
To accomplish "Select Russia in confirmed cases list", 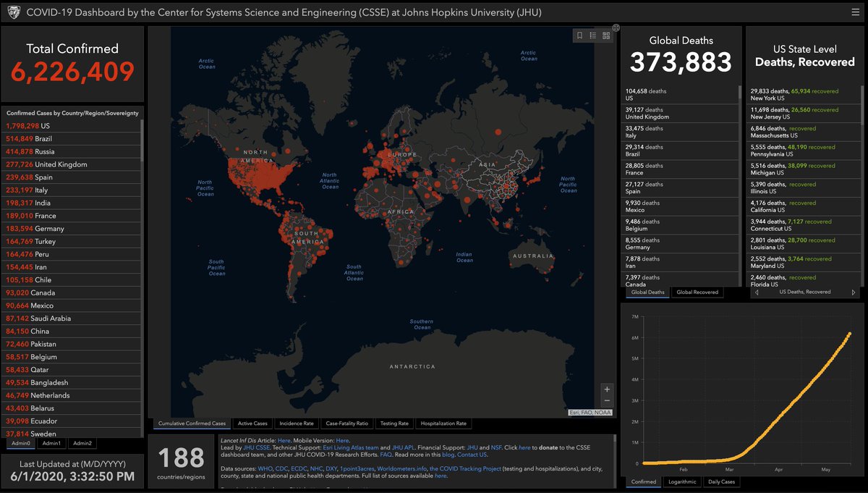I will [x=71, y=151].
